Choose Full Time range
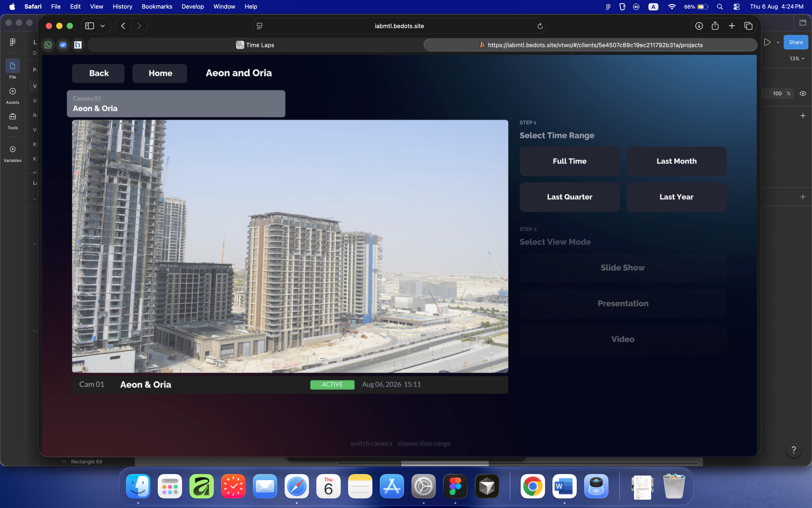The height and width of the screenshot is (508, 812). tap(570, 161)
